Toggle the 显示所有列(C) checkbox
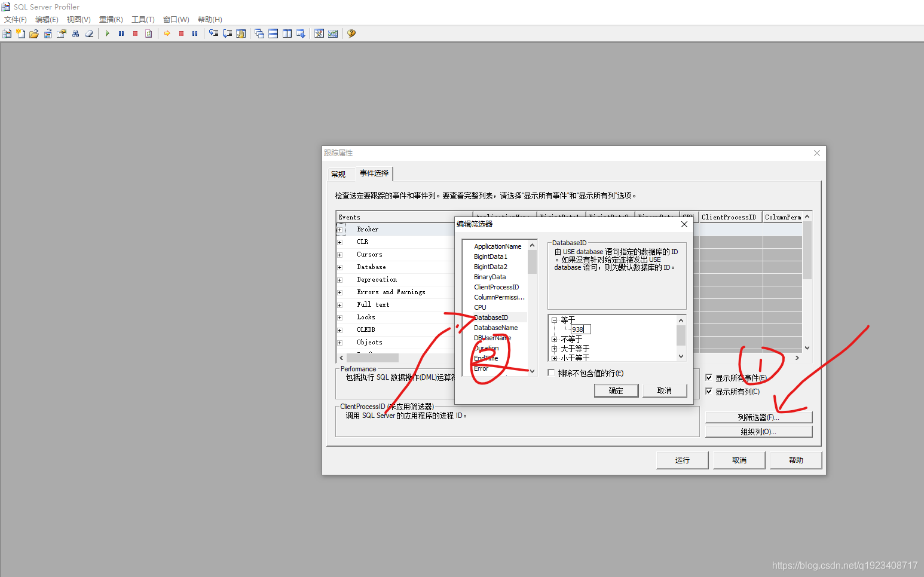Image resolution: width=924 pixels, height=577 pixels. tap(709, 391)
